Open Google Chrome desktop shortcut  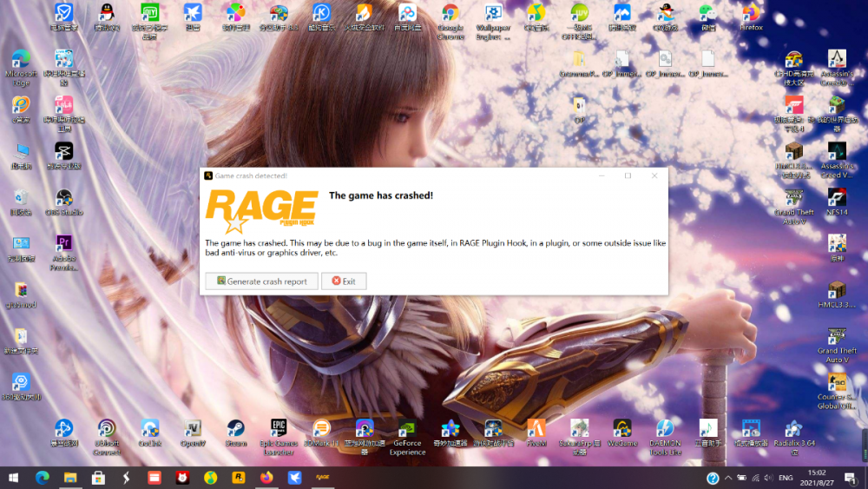(450, 14)
